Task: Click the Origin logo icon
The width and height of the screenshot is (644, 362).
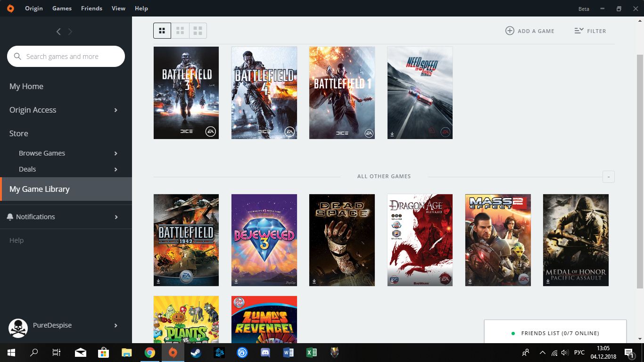Action: tap(10, 8)
